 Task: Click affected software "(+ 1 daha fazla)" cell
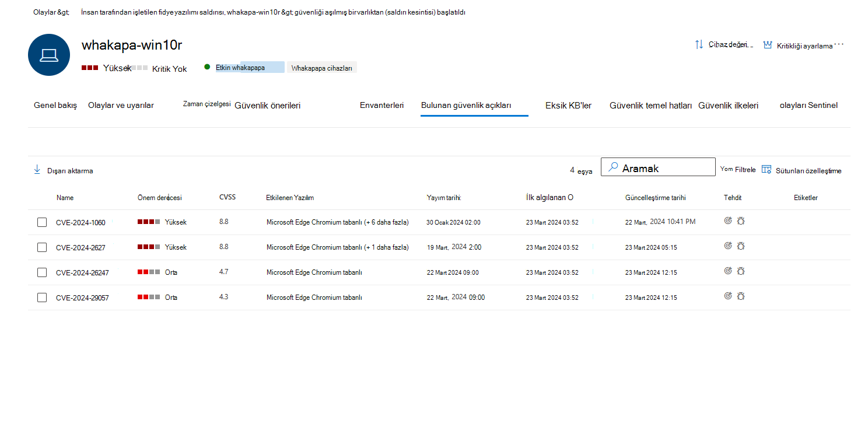[338, 247]
